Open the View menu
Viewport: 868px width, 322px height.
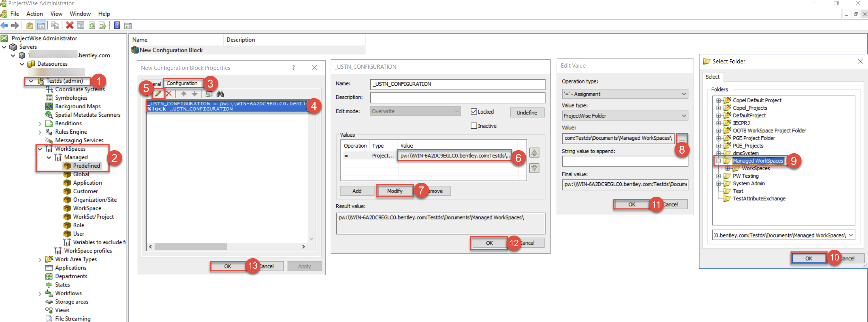(x=56, y=14)
